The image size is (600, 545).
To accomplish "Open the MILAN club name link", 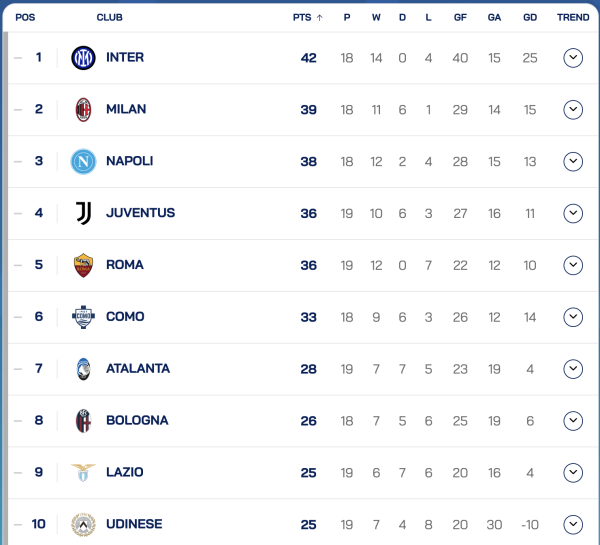I will [x=126, y=110].
